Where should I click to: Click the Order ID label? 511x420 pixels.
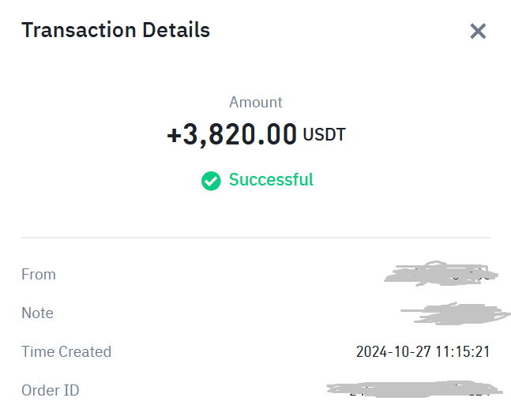tap(51, 390)
